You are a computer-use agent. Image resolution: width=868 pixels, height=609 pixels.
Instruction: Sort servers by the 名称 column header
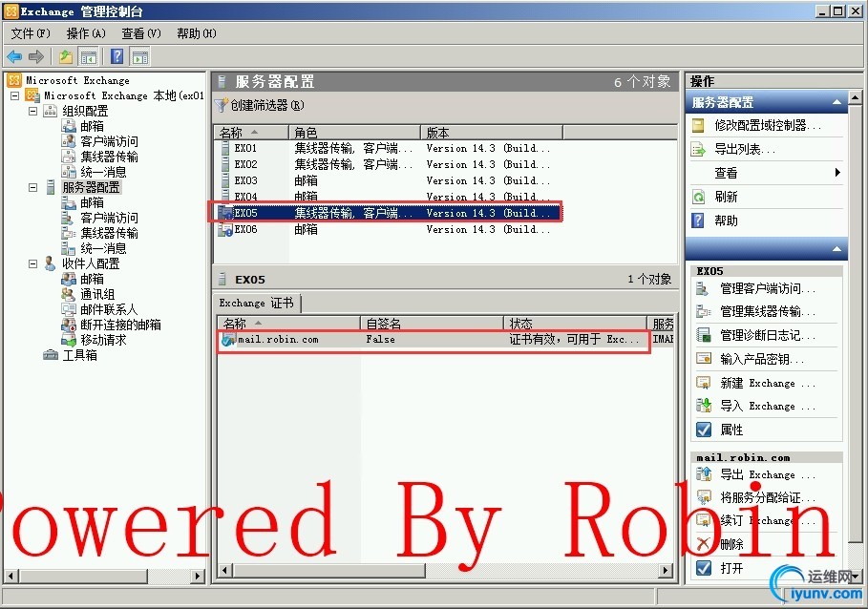point(251,132)
